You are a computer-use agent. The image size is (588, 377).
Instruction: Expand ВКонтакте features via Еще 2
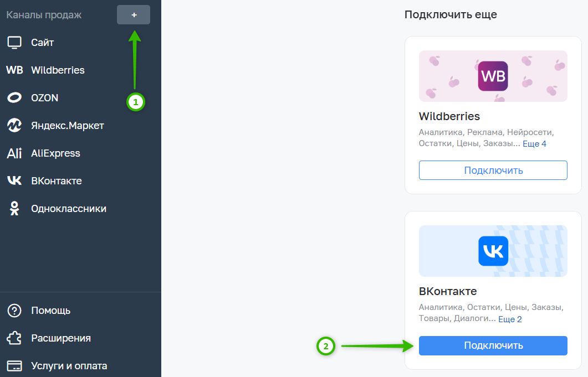click(x=510, y=319)
